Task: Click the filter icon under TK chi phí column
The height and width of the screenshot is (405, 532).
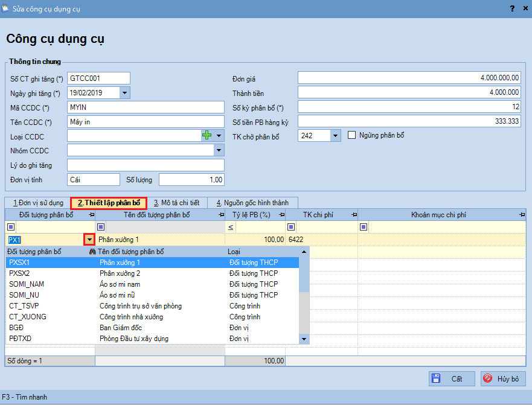Action: click(292, 227)
